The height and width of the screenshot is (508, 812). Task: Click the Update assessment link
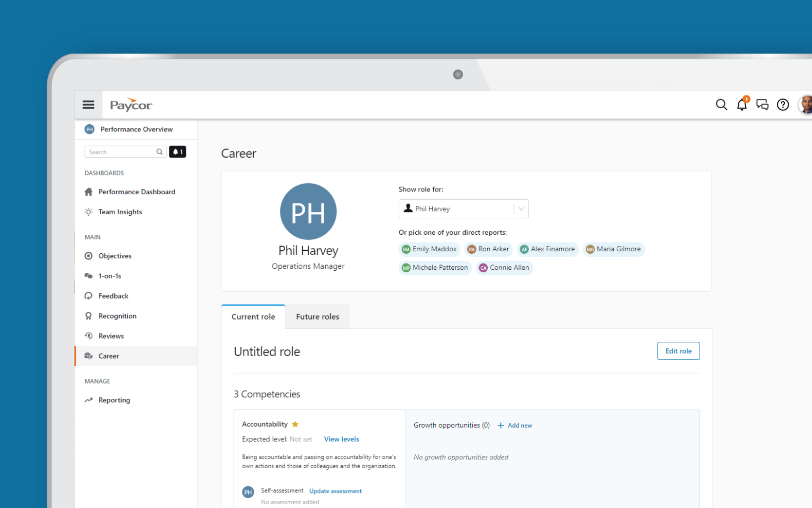coord(335,491)
